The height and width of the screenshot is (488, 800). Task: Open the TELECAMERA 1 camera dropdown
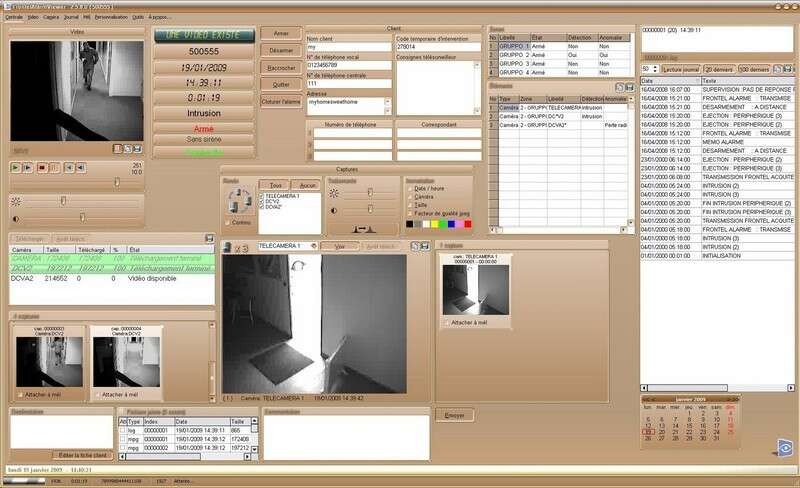(314, 245)
